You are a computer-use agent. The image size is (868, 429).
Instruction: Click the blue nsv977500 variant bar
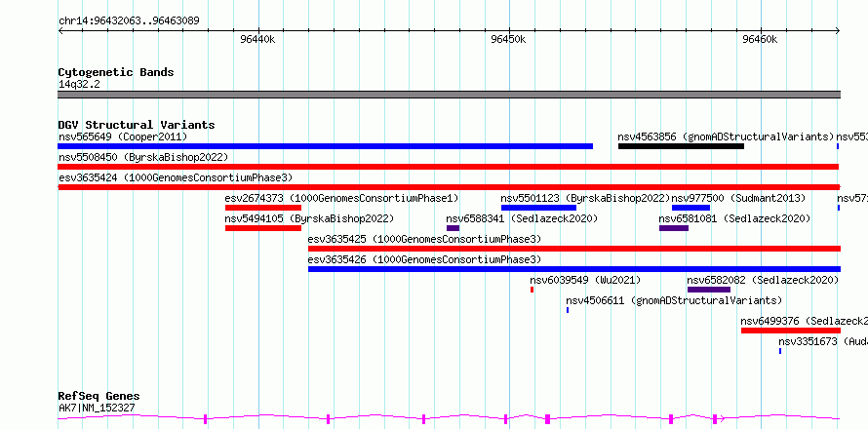point(690,208)
